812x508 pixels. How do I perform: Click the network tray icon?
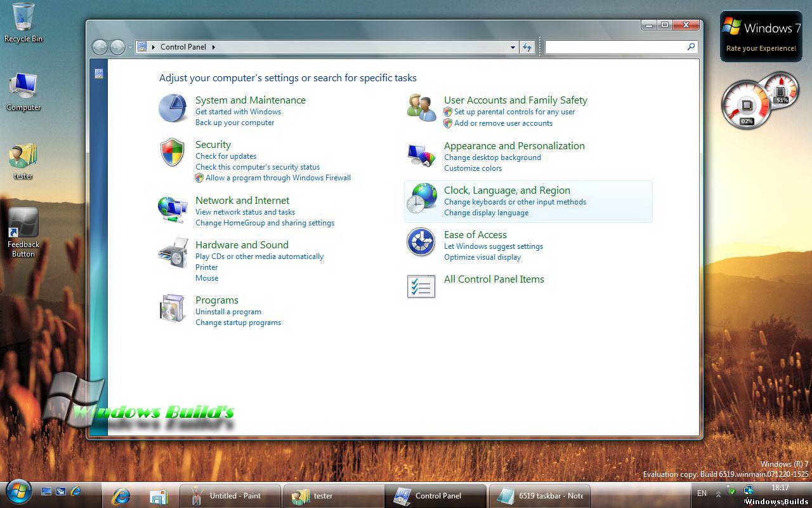(748, 490)
